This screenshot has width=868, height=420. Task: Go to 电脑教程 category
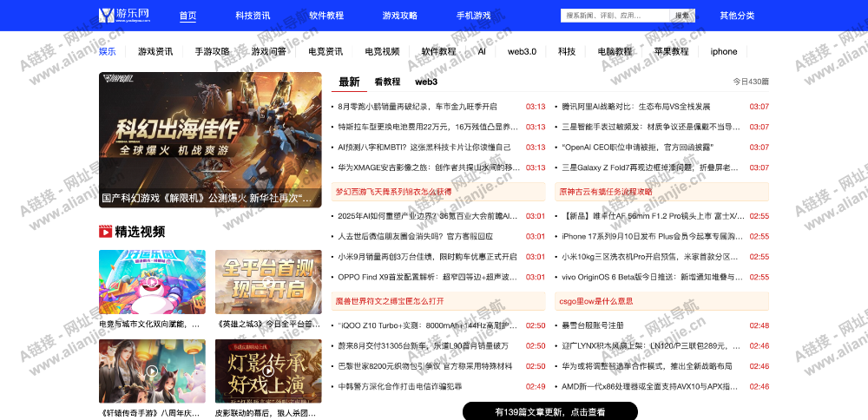pyautogui.click(x=615, y=51)
